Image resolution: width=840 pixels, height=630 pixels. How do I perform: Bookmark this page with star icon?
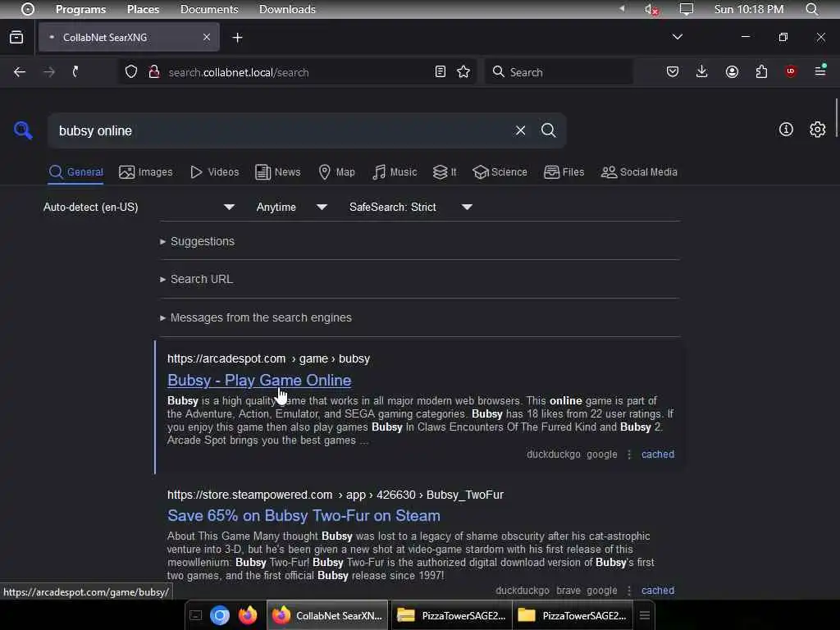coord(464,72)
